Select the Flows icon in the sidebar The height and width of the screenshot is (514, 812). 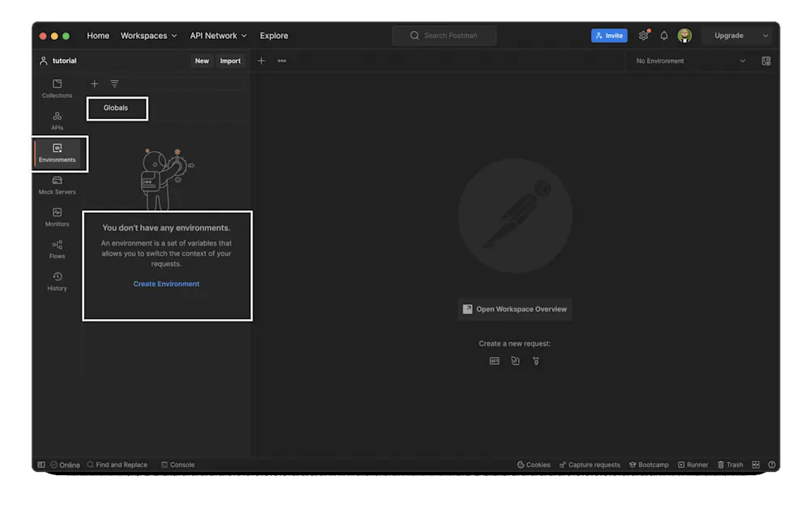click(x=56, y=249)
